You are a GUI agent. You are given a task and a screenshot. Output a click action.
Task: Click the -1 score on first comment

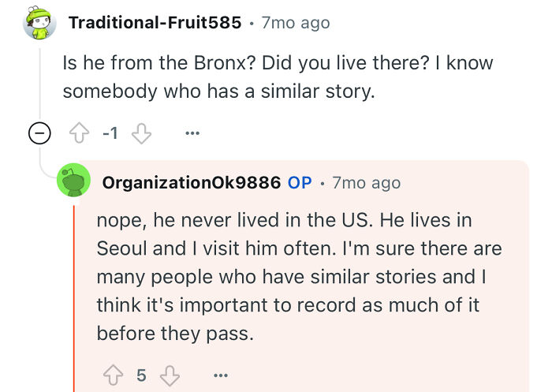[x=111, y=133]
